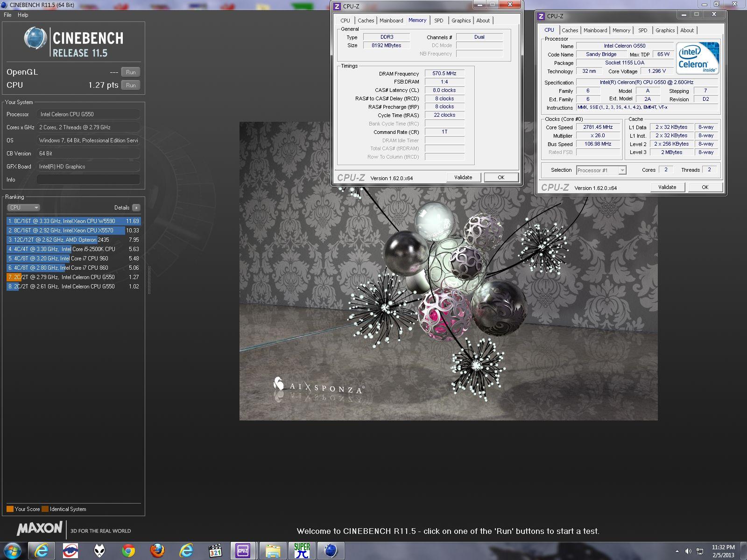
Task: Launch Internet Explorer from the pinned taskbar icon beside Start
Action: (x=42, y=551)
